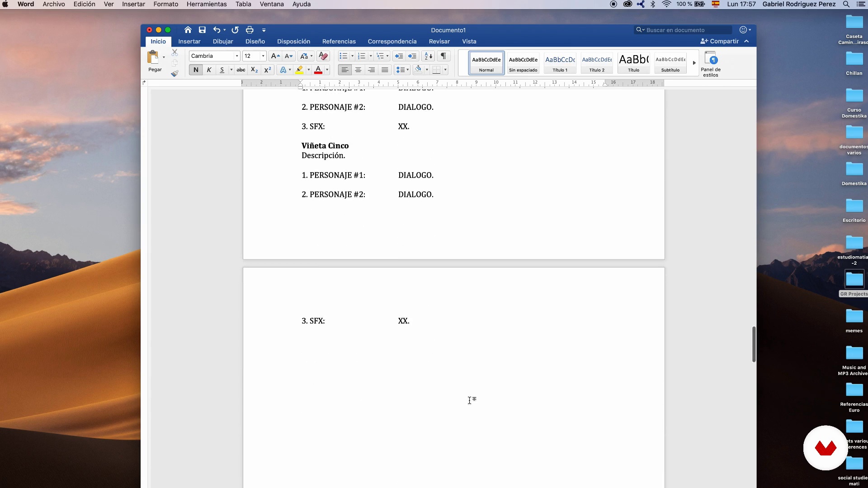This screenshot has height=488, width=868.
Task: Toggle underline (S) formatting
Action: point(222,70)
